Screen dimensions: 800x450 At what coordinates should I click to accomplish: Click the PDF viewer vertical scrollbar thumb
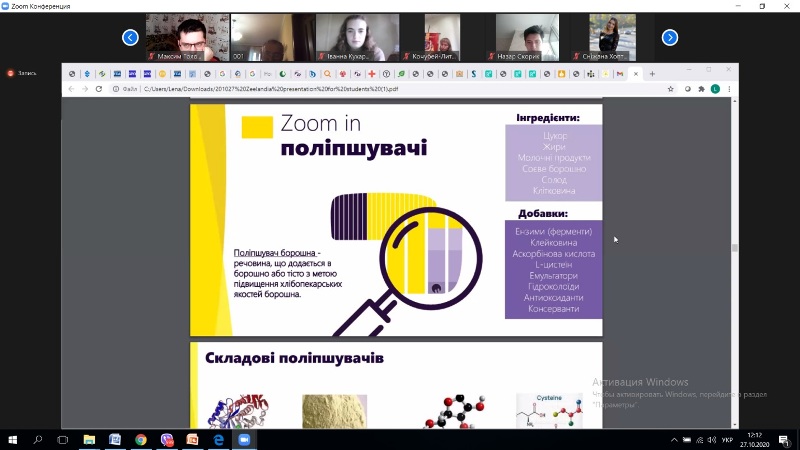click(735, 248)
